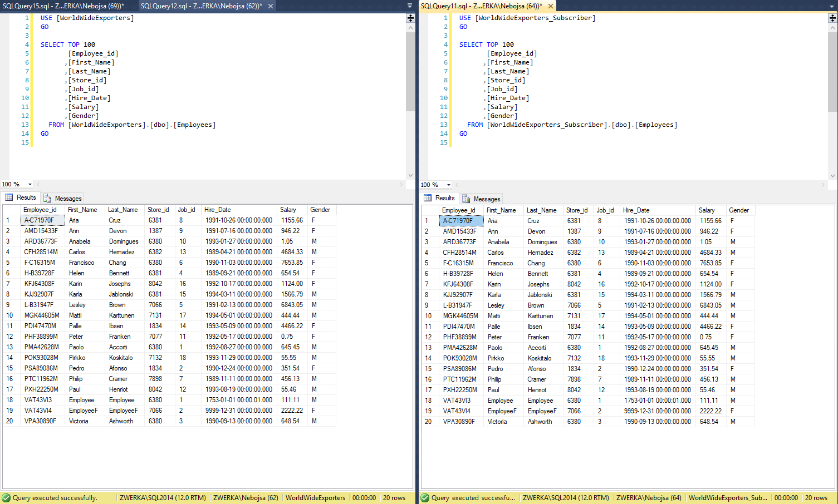Click the 20 rows indicator in left status bar
Screen dimensions: 838x504
click(x=394, y=498)
